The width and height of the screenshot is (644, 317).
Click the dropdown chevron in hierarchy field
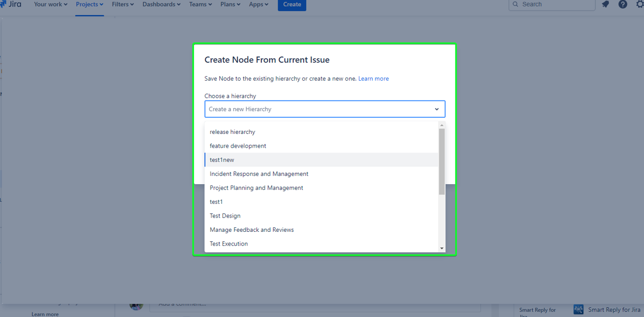point(437,109)
